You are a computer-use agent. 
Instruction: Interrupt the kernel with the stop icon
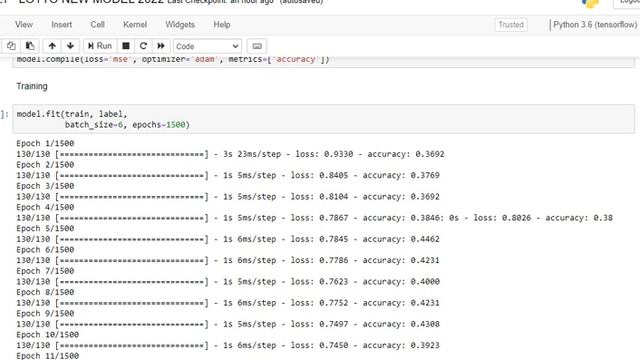pos(126,46)
